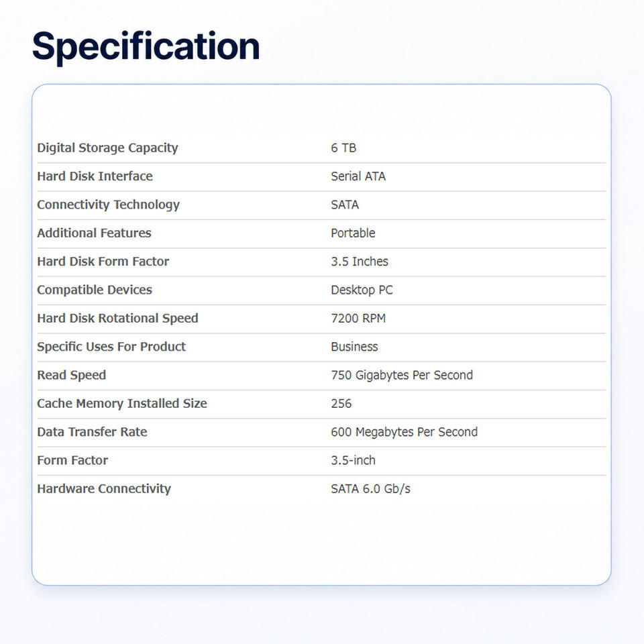644x644 pixels.
Task: Click the Hard Disk Form Factor label
Action: (103, 261)
